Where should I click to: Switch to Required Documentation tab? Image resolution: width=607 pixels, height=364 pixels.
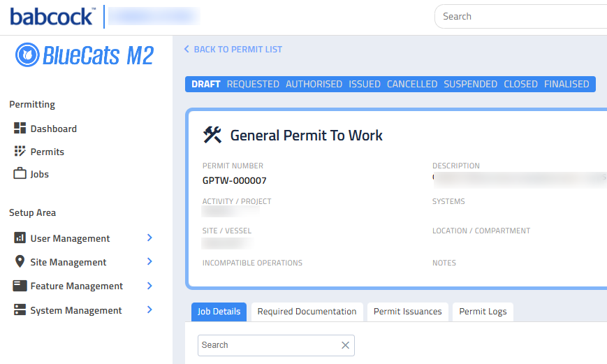307,312
